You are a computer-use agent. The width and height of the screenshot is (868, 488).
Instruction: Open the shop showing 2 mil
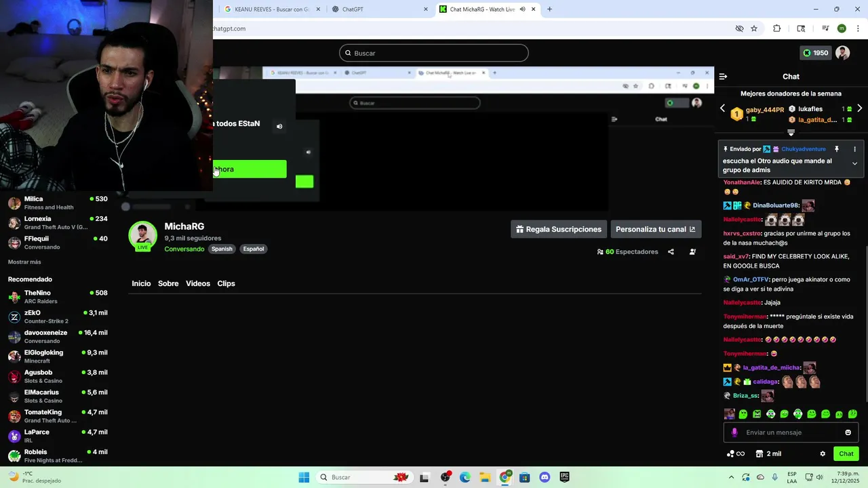[x=769, y=454]
